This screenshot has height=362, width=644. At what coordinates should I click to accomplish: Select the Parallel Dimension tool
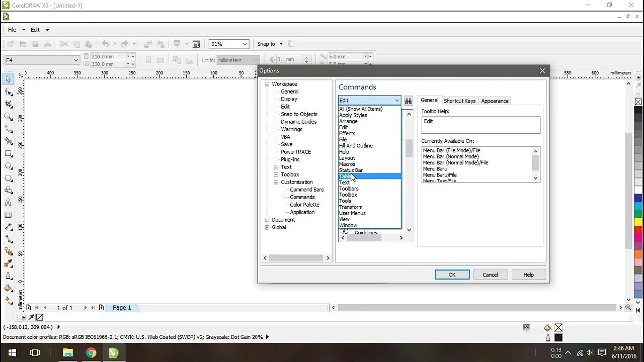pos(8,227)
